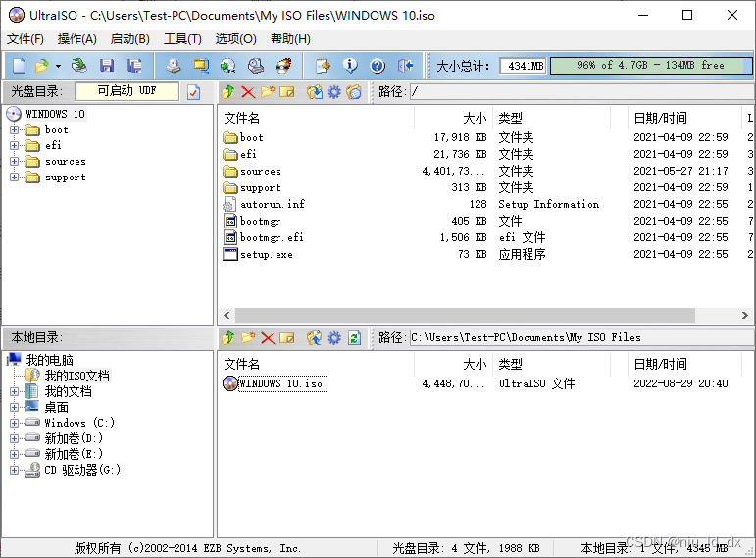Click the 96% of 4.7GB capacity bar

pos(651,65)
